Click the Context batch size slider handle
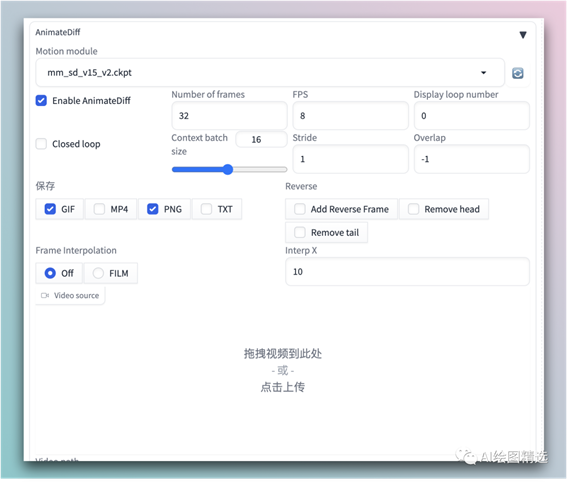 [x=228, y=169]
